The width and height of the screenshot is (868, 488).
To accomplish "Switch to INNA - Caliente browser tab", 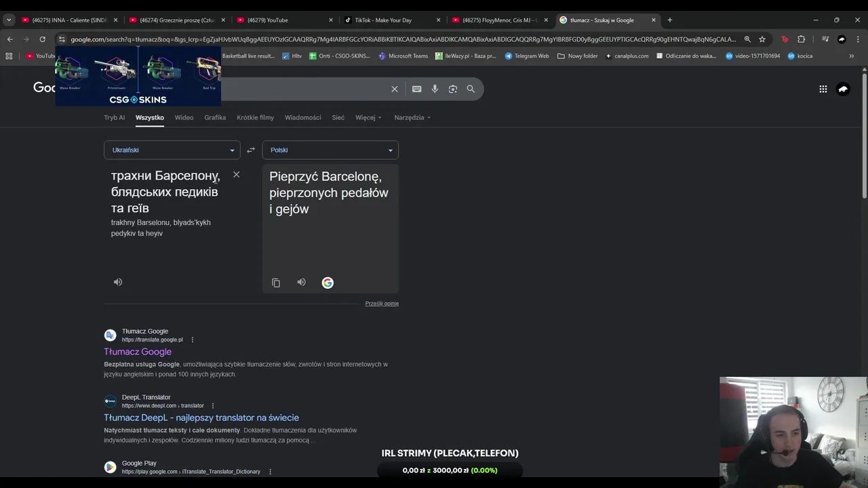I will tap(70, 20).
